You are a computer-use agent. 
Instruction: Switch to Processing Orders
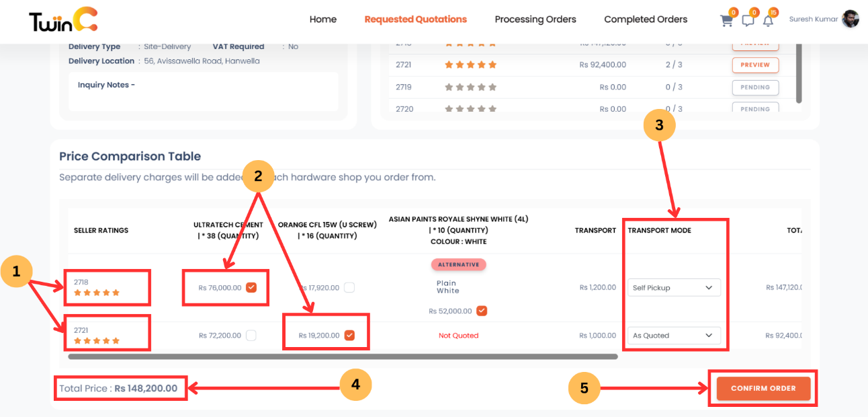(x=535, y=20)
